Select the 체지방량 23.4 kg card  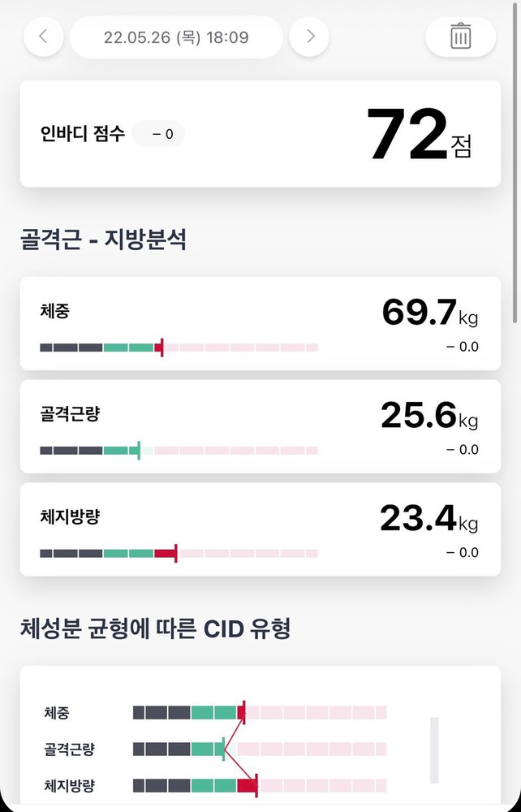click(260, 529)
